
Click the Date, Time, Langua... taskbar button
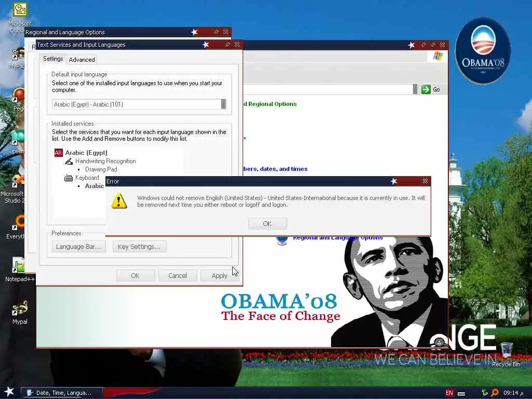coord(62,393)
